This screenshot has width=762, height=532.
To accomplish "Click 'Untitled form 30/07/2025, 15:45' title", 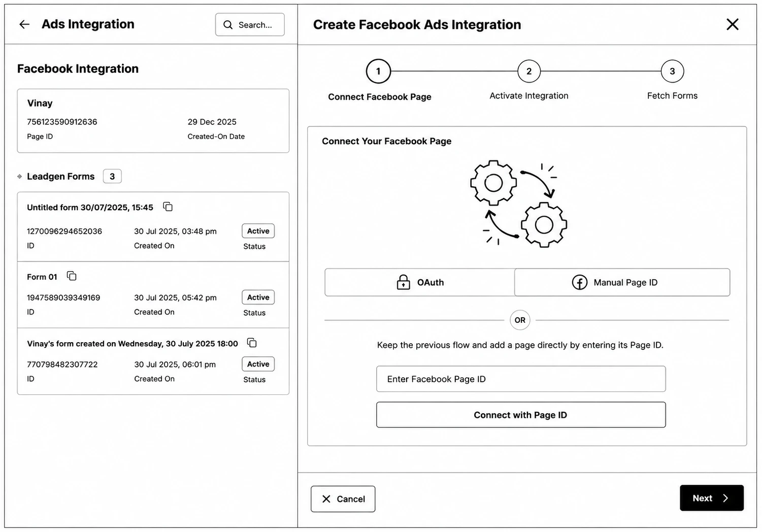I will (x=90, y=207).
